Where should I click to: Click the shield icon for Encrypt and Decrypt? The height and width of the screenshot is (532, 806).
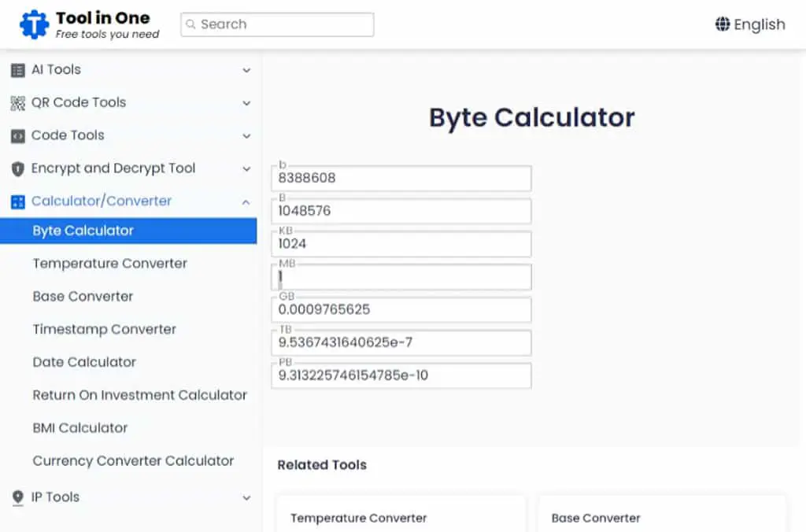(18, 168)
